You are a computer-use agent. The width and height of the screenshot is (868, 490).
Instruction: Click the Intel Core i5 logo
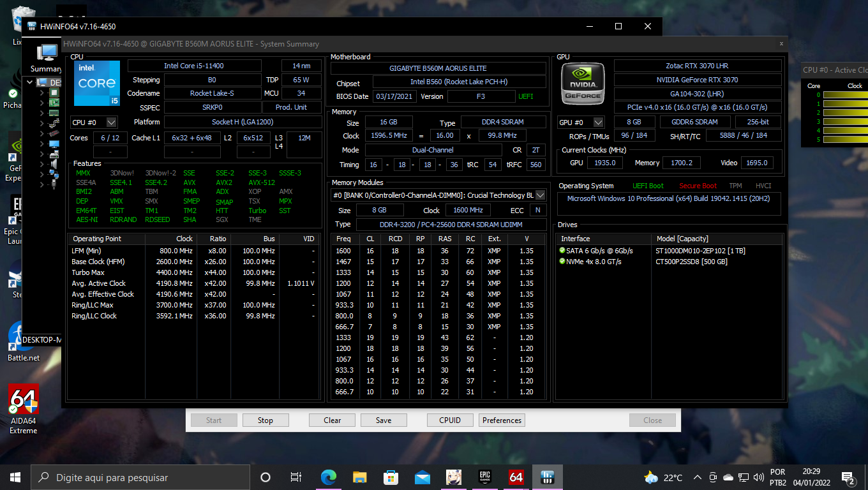(x=97, y=83)
